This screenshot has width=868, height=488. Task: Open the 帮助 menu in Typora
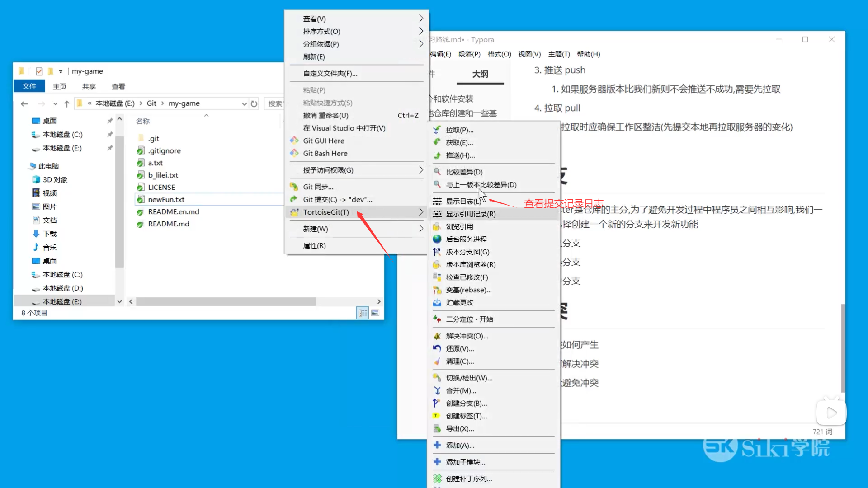(588, 54)
